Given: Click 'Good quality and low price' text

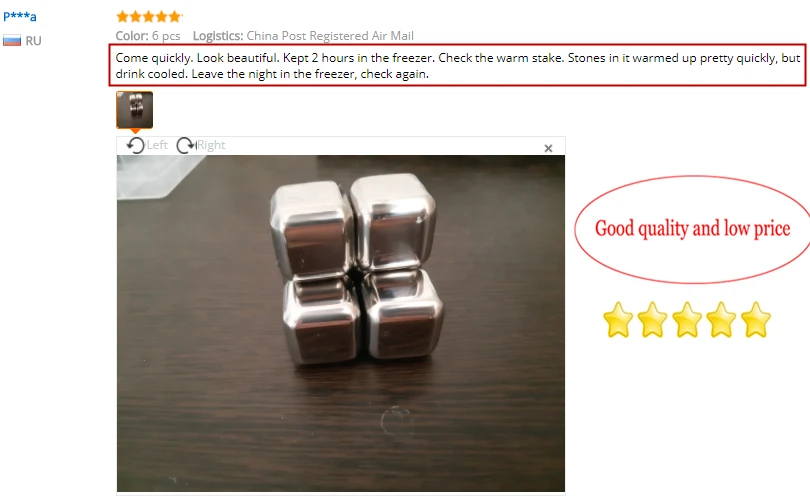Looking at the screenshot, I should click(692, 228).
